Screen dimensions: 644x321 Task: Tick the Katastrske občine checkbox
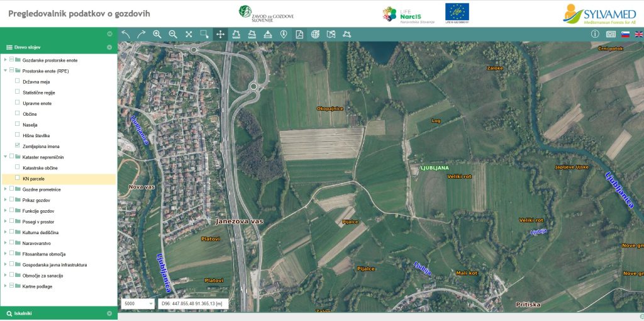click(17, 167)
